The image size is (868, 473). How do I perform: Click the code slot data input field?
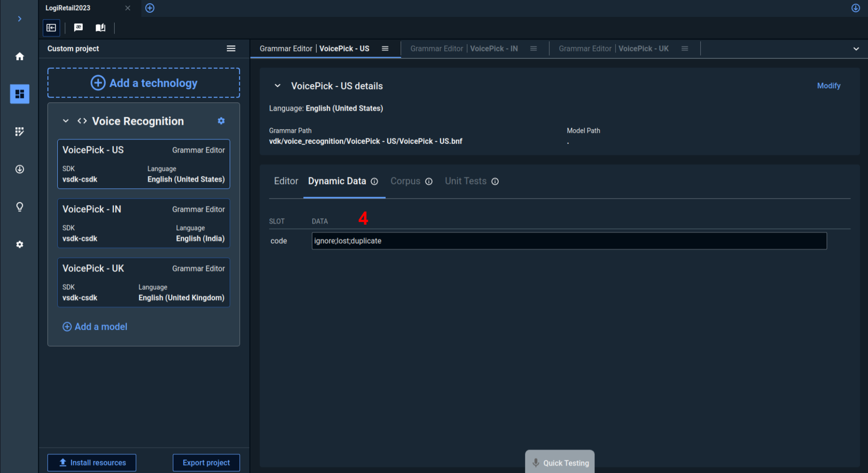click(x=569, y=241)
